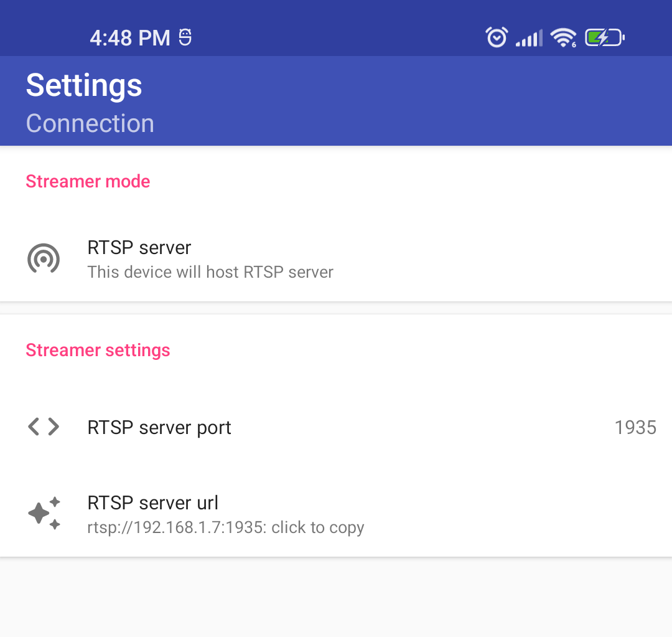Click the 1935 port value
This screenshot has width=672, height=637.
coord(635,428)
